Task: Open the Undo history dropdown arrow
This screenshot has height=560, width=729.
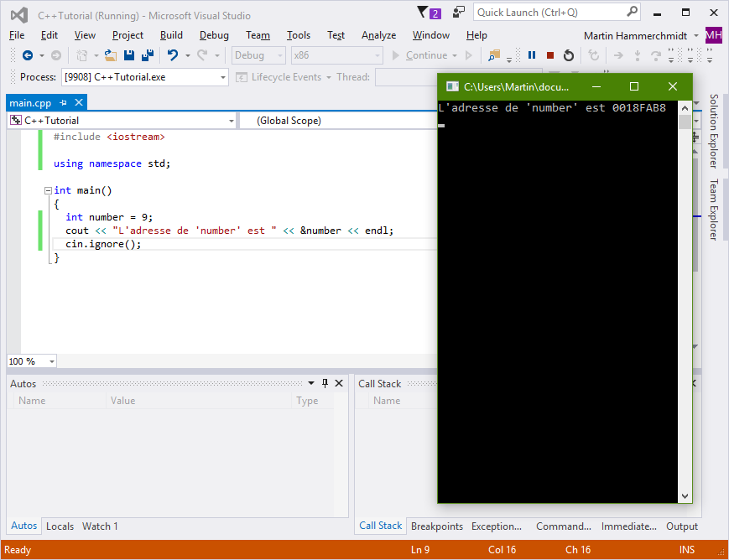Action: coord(188,56)
